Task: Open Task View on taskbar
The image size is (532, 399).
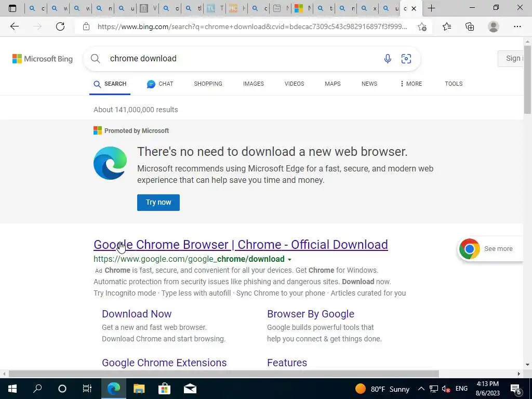Action: 87,389
